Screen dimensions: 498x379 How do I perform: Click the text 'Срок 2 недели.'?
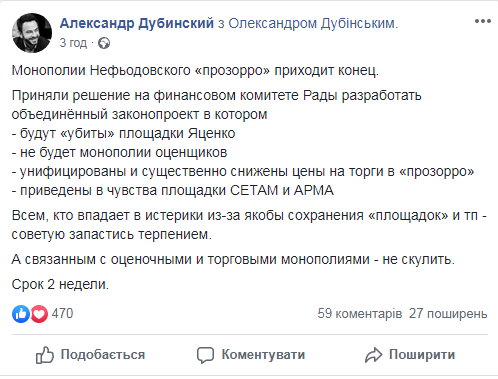coord(60,285)
